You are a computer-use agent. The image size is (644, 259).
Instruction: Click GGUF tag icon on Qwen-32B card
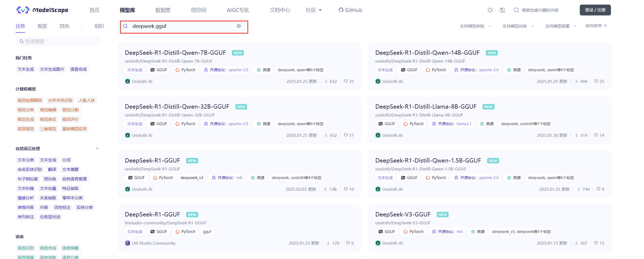[x=153, y=124]
